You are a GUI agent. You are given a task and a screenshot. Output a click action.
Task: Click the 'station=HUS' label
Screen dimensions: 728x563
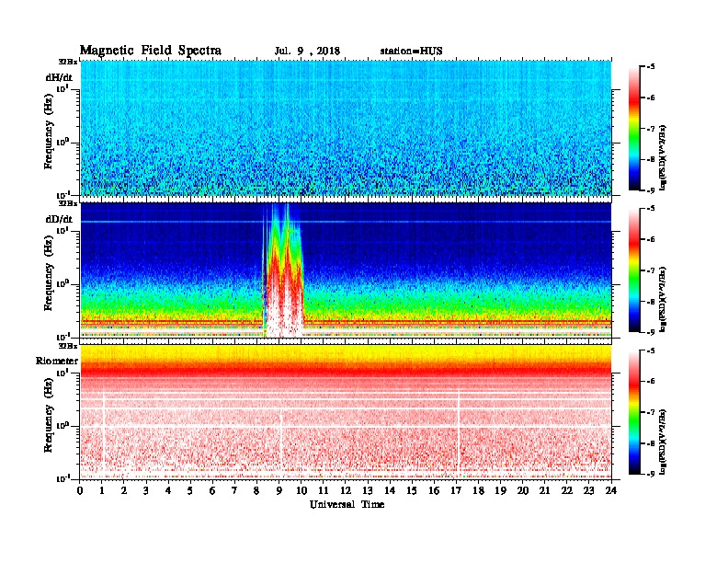[411, 52]
